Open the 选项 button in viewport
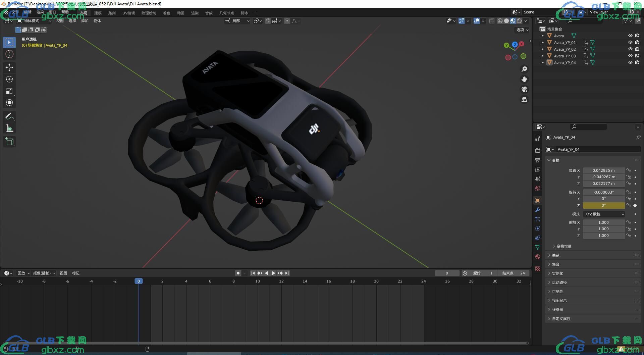644x355 pixels. [522, 30]
